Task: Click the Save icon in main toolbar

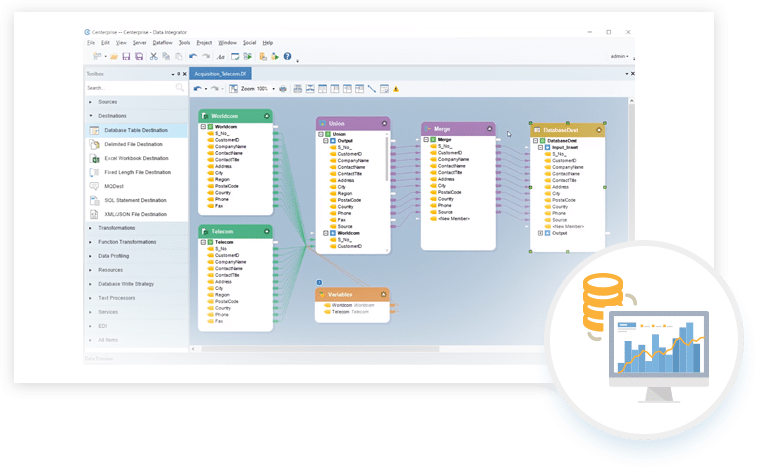Action: [x=126, y=57]
